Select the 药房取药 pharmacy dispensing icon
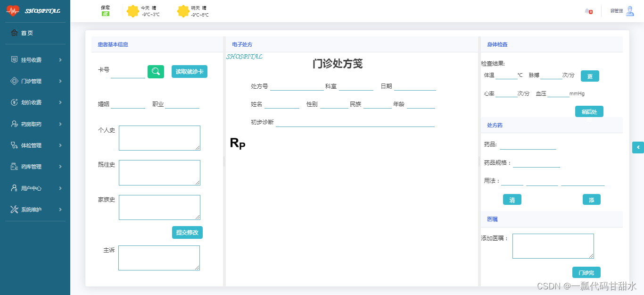The width and height of the screenshot is (644, 295). (x=14, y=124)
